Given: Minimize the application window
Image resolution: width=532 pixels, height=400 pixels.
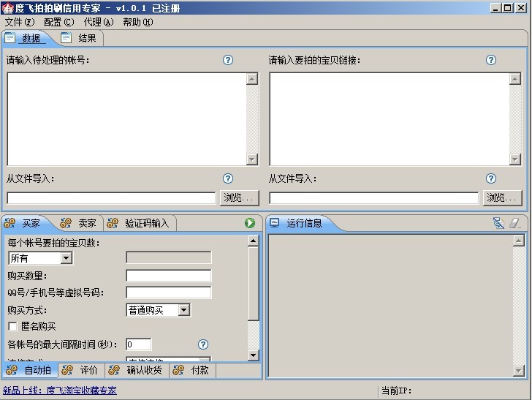Looking at the screenshot, I should pos(495,8).
